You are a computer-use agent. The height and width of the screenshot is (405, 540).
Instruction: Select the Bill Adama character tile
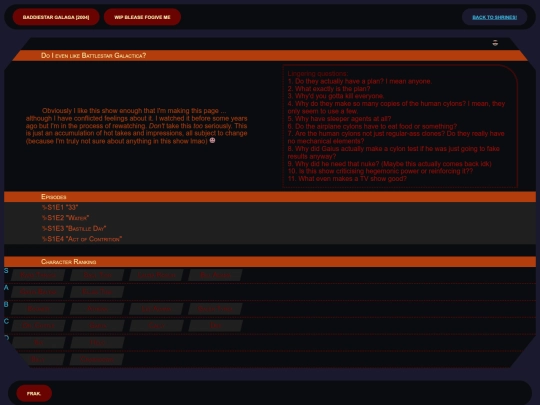[216, 275]
